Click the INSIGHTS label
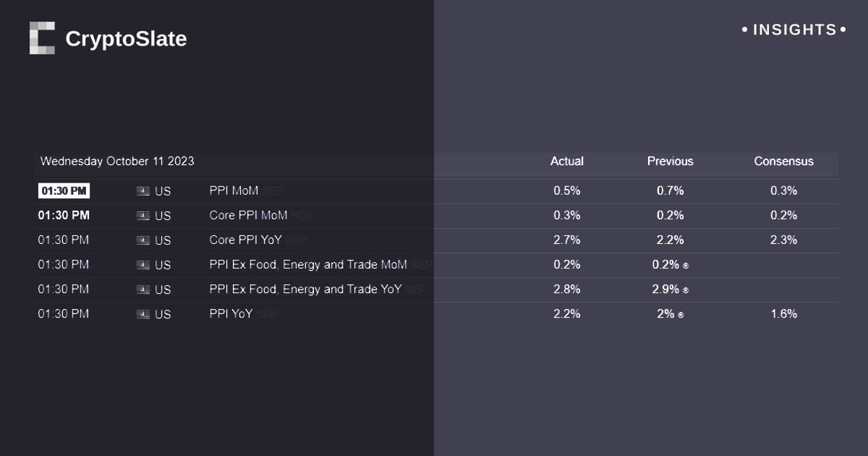Image resolution: width=868 pixels, height=456 pixels. [794, 30]
